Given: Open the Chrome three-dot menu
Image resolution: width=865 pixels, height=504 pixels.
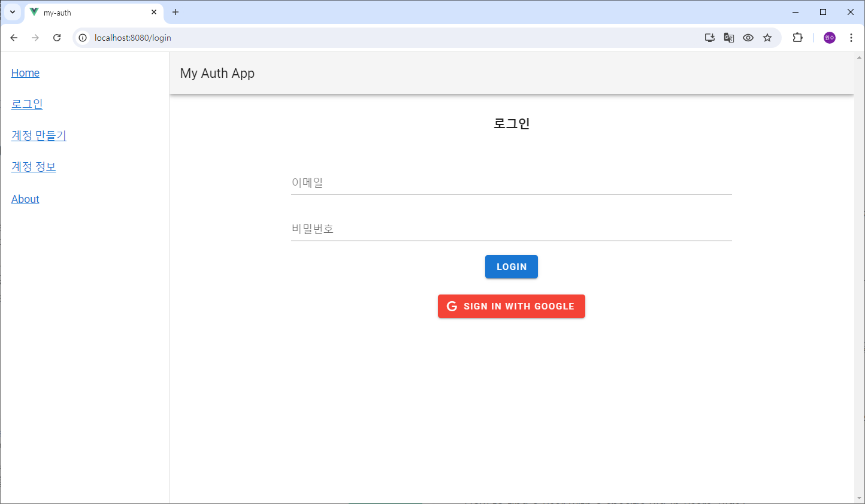Looking at the screenshot, I should (851, 37).
